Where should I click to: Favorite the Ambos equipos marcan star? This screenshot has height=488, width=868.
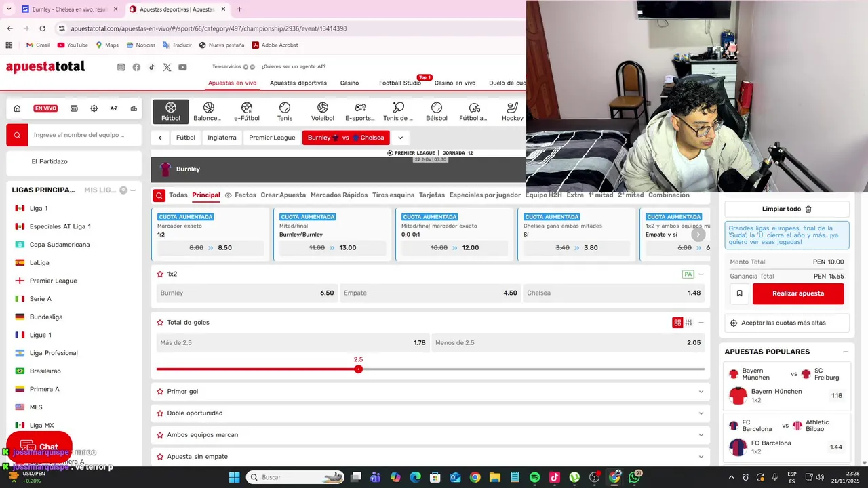click(160, 435)
